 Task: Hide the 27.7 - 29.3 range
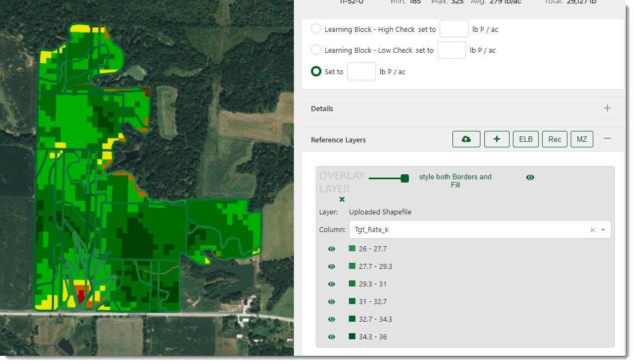[331, 267]
